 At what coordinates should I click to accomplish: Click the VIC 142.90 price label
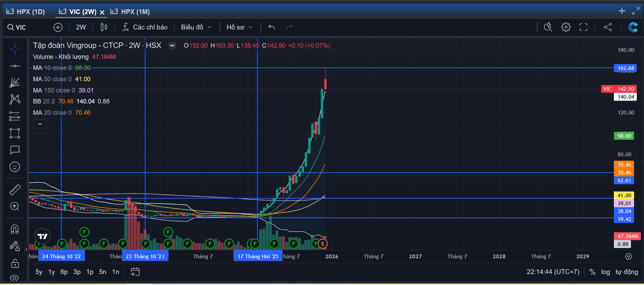[619, 89]
